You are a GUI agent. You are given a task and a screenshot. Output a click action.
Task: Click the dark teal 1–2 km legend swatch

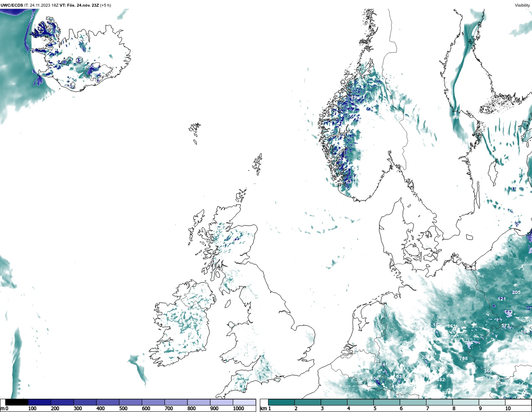click(x=281, y=402)
